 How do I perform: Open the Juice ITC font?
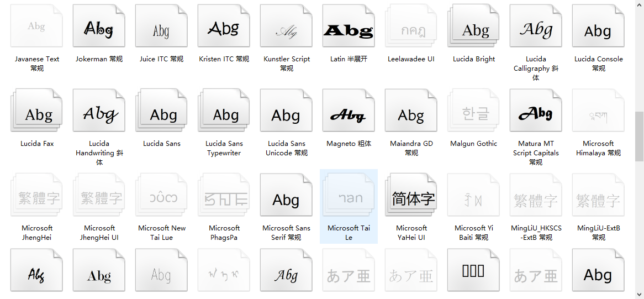pyautogui.click(x=161, y=25)
